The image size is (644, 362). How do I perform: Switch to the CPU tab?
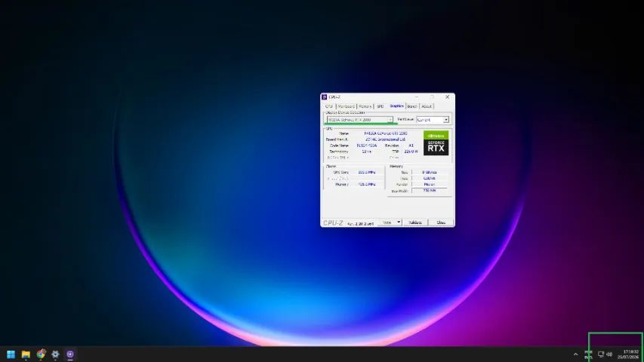(x=329, y=106)
